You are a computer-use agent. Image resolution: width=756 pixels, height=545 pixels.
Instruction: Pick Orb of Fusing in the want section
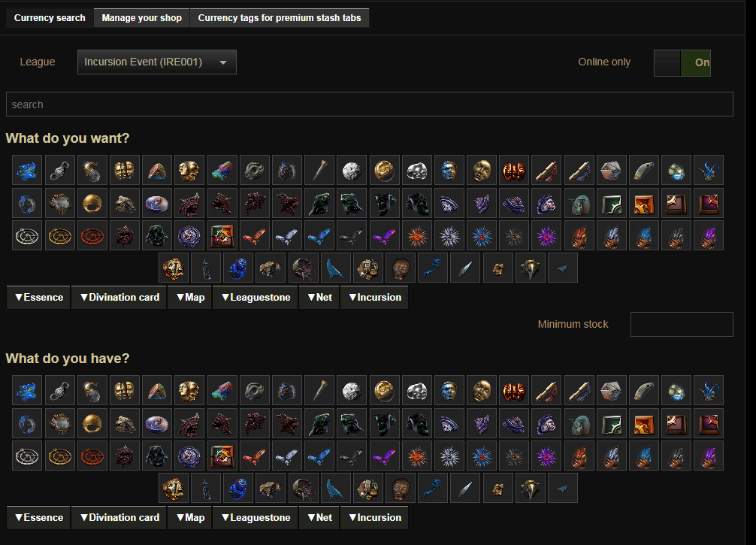click(x=60, y=170)
